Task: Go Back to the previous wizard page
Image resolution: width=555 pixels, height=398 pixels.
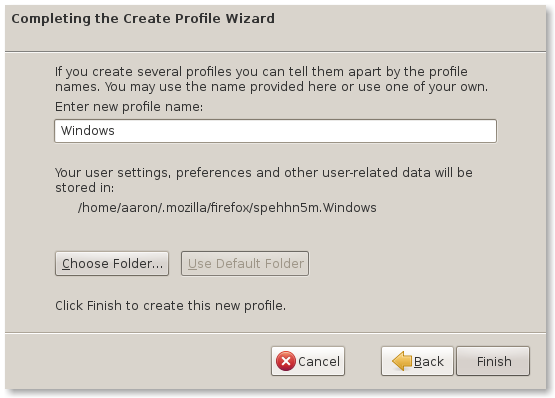Action: tap(417, 361)
